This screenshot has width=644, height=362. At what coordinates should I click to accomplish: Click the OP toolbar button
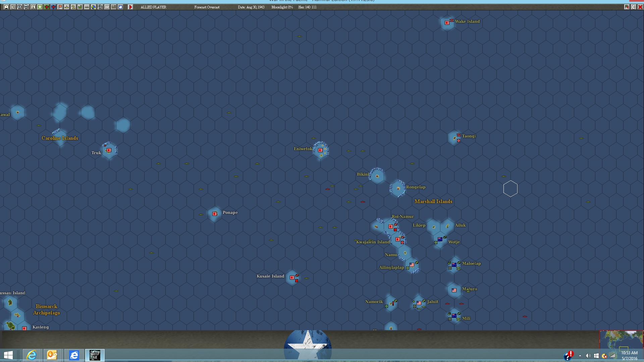click(107, 7)
